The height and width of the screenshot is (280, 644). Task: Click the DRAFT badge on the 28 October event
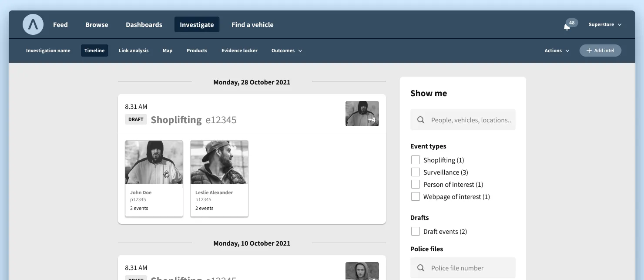click(x=136, y=119)
